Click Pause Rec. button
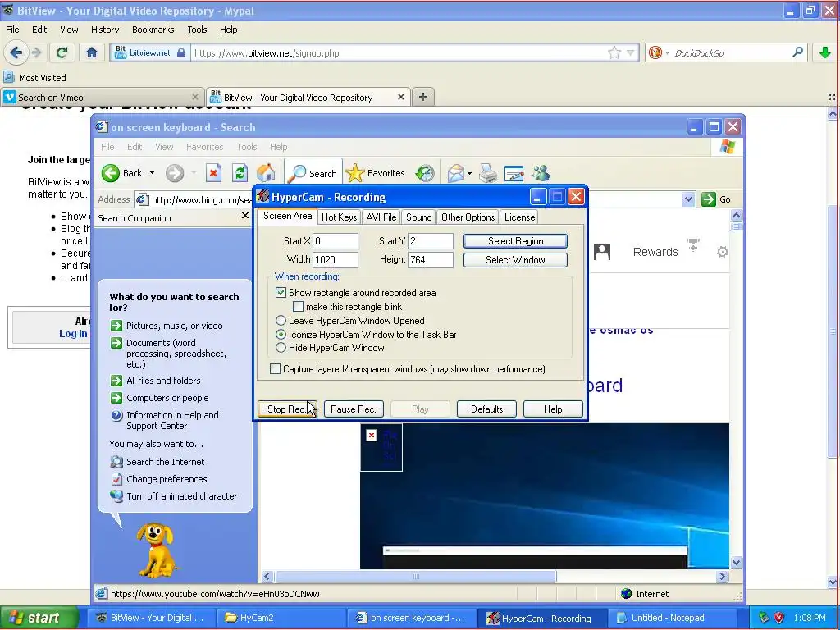840x630 pixels. [353, 409]
